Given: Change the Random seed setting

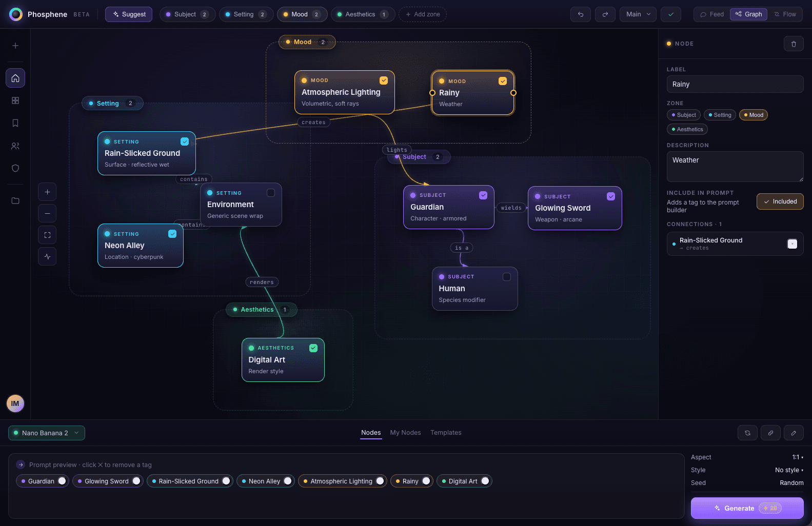Looking at the screenshot, I should tap(791, 483).
